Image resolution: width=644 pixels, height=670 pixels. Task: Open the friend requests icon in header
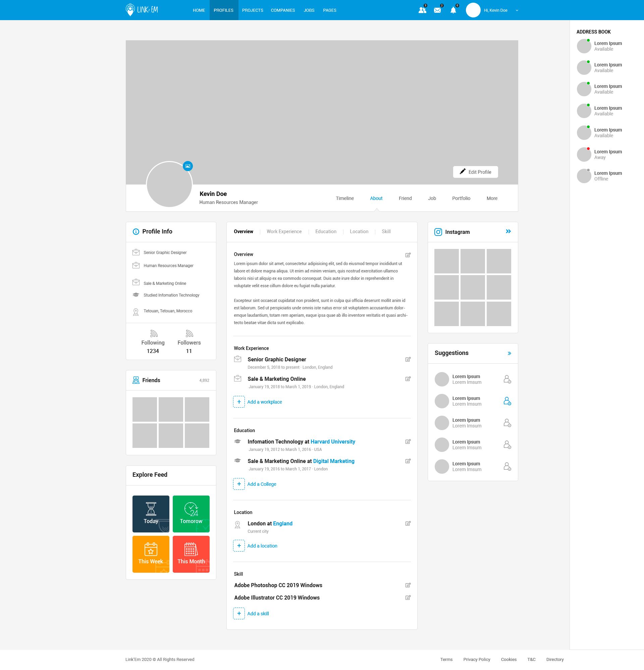(422, 10)
